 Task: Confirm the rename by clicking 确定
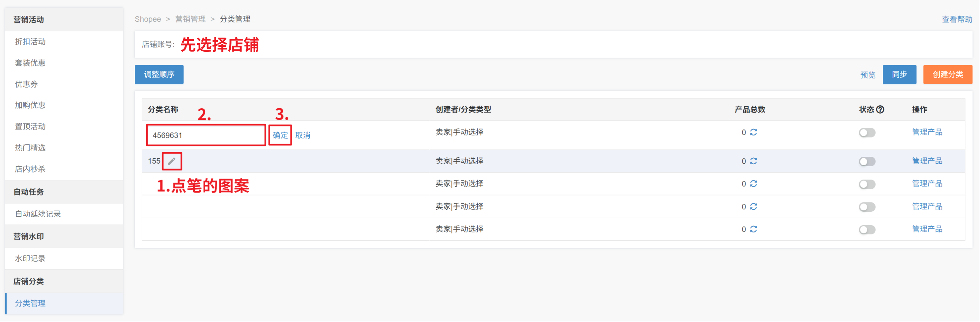coord(280,135)
